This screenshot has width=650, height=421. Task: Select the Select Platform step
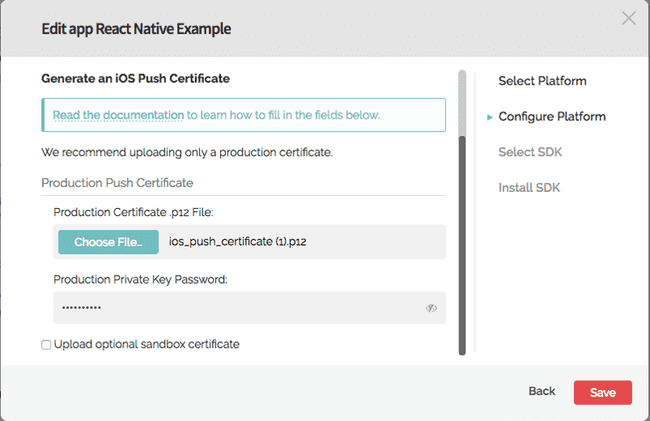pos(542,81)
